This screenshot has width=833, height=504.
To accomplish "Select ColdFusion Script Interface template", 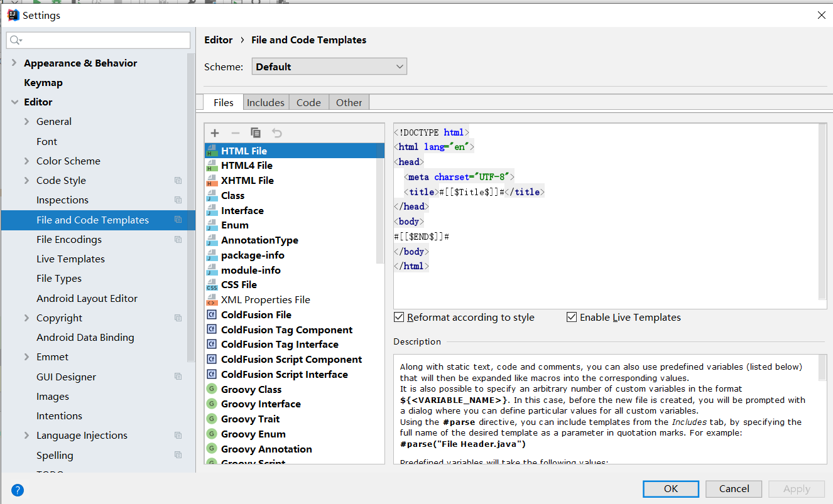I will click(x=285, y=375).
